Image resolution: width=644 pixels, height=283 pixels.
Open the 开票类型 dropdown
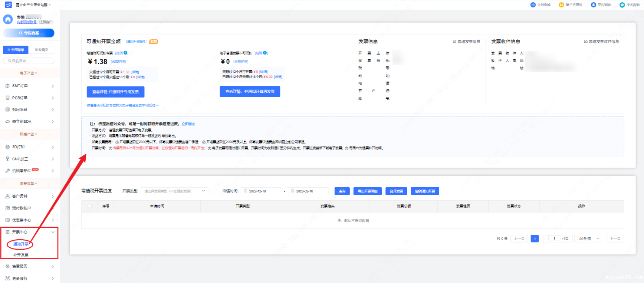(174, 191)
